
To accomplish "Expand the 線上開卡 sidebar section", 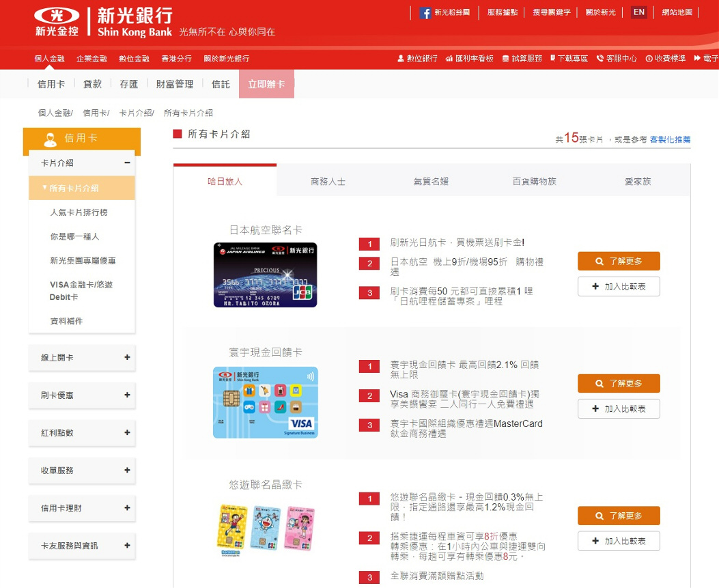I will click(x=127, y=357).
